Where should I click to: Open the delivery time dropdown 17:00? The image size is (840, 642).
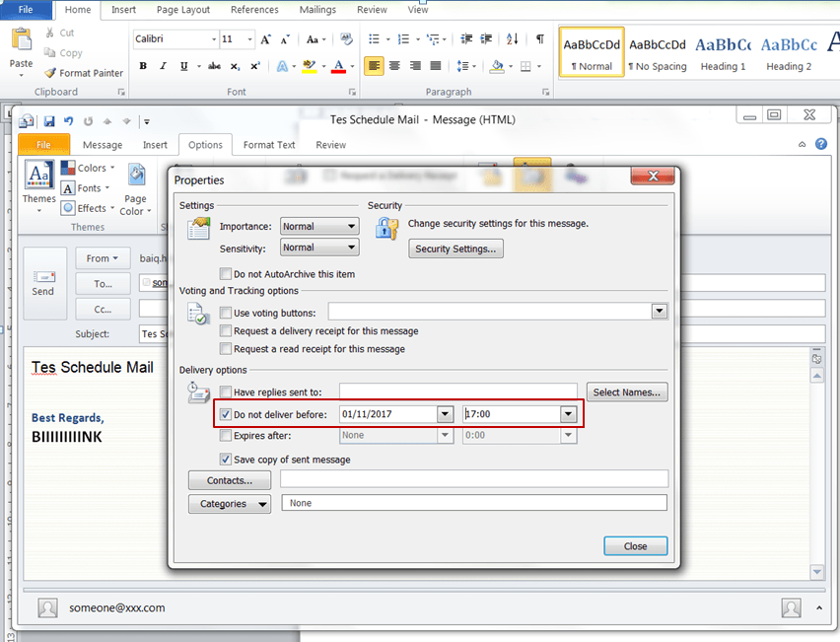pyautogui.click(x=568, y=414)
